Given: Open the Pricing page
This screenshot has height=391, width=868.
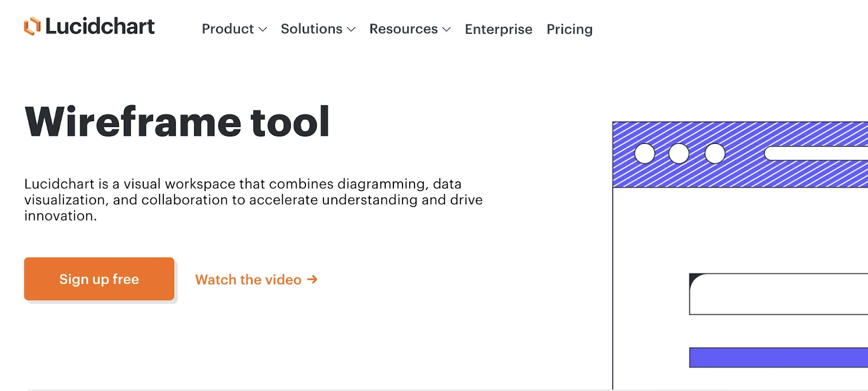Looking at the screenshot, I should pyautogui.click(x=570, y=29).
